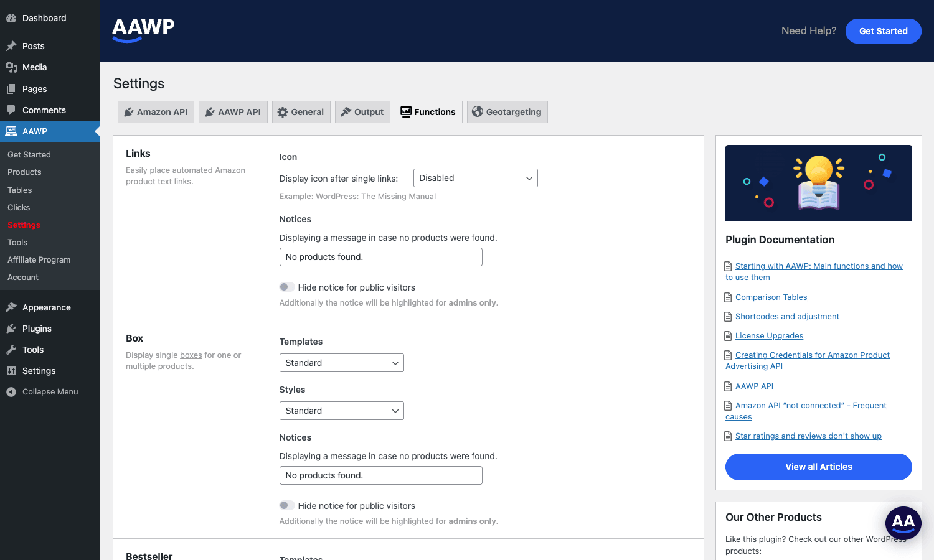934x560 pixels.
Task: Click the Comments bubble icon
Action: pos(11,110)
